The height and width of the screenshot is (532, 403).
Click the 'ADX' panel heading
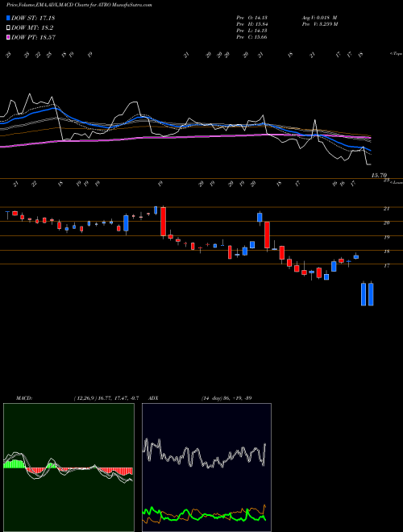click(x=153, y=398)
